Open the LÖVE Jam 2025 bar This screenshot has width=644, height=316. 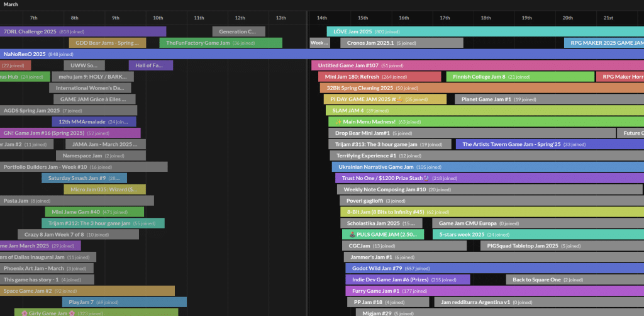coord(486,31)
